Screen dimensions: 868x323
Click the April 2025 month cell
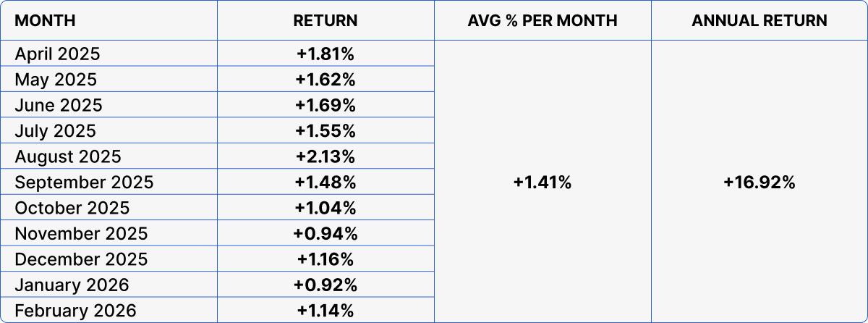click(57, 54)
